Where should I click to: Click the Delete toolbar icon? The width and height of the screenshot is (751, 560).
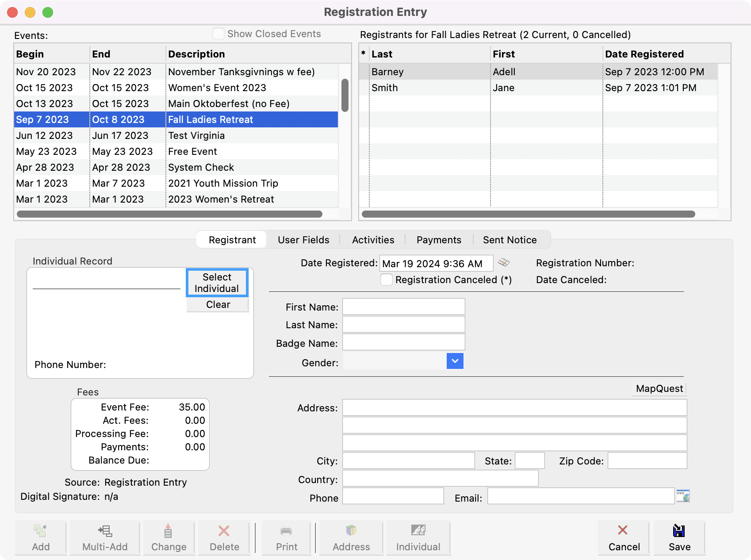(x=224, y=531)
